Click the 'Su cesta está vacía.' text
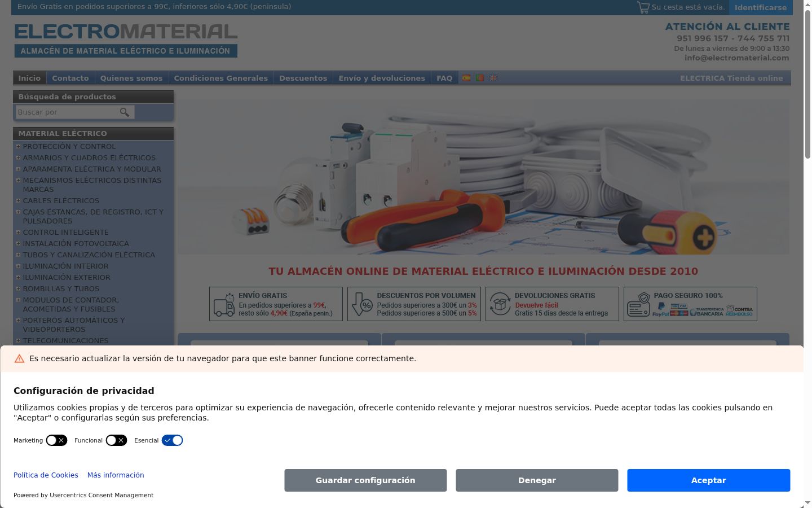The image size is (812, 508). [688, 7]
